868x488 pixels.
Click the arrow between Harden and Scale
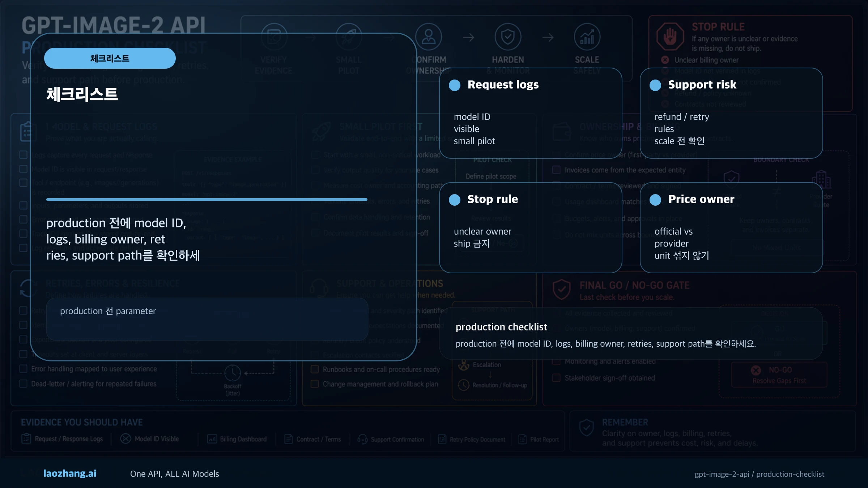(x=548, y=37)
